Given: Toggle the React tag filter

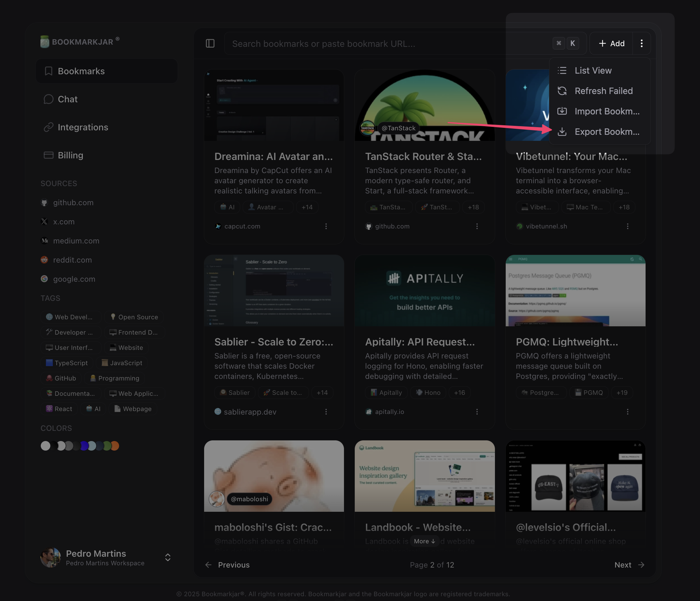Looking at the screenshot, I should click(x=60, y=409).
